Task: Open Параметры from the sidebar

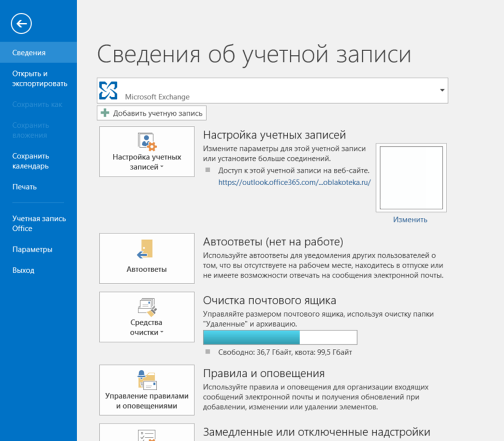Action: (32, 249)
